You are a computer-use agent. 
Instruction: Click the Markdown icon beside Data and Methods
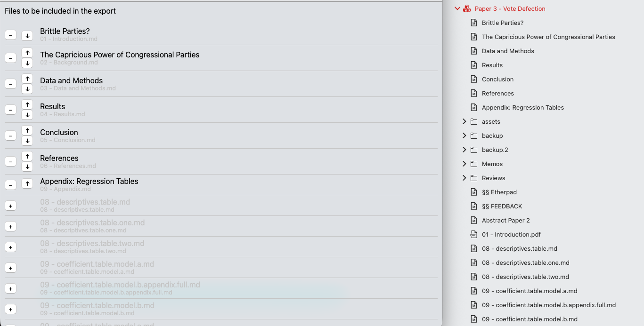click(x=473, y=51)
